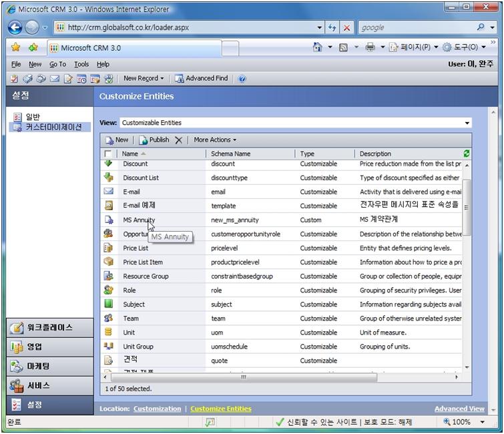The width and height of the screenshot is (504, 434).
Task: Click the browser Forward button
Action: point(32,27)
